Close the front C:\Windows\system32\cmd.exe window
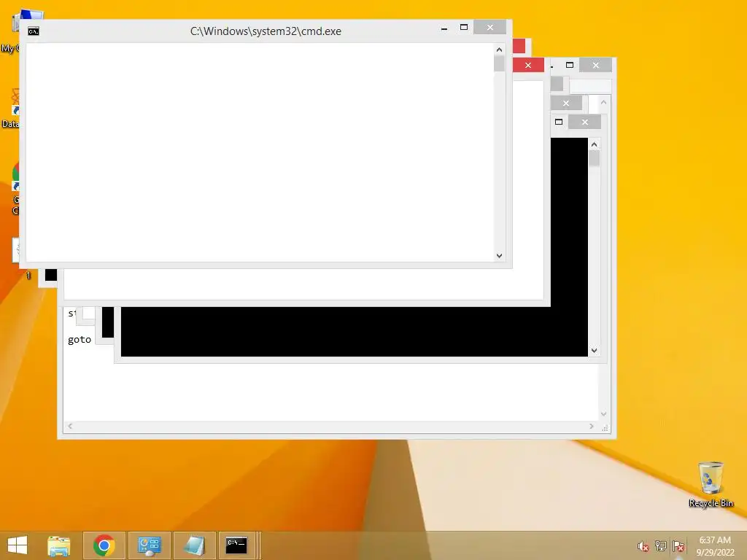The width and height of the screenshot is (747, 560). click(489, 28)
